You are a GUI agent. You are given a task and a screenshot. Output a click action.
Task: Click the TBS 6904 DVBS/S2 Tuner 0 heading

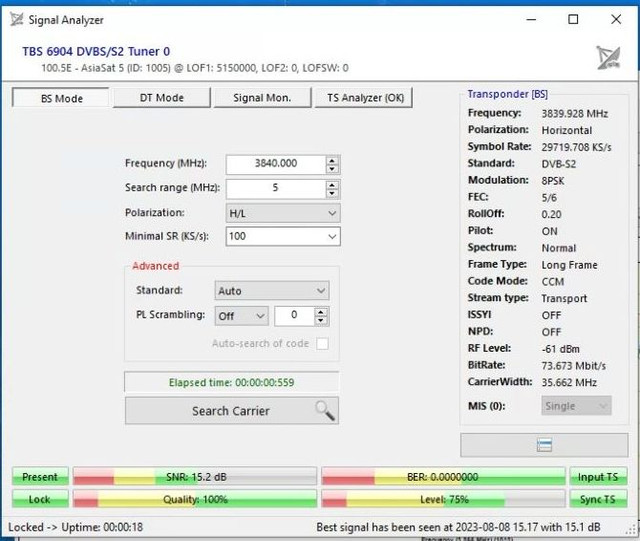tap(96, 51)
